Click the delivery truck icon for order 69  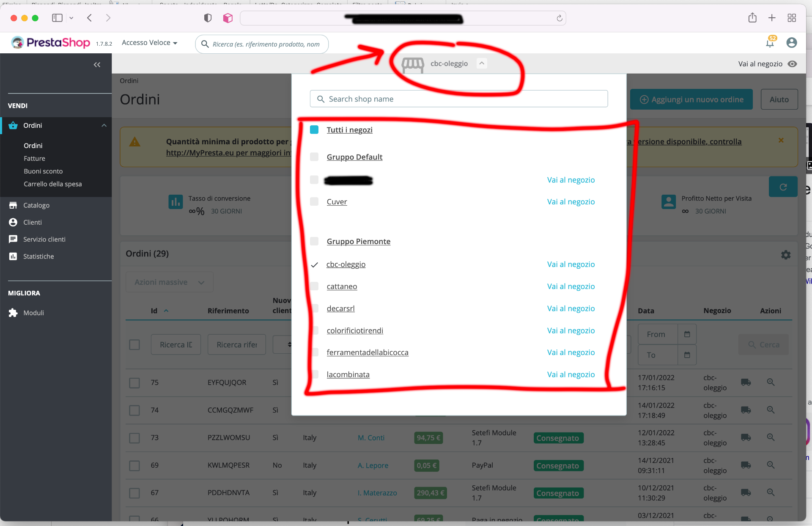pyautogui.click(x=746, y=465)
